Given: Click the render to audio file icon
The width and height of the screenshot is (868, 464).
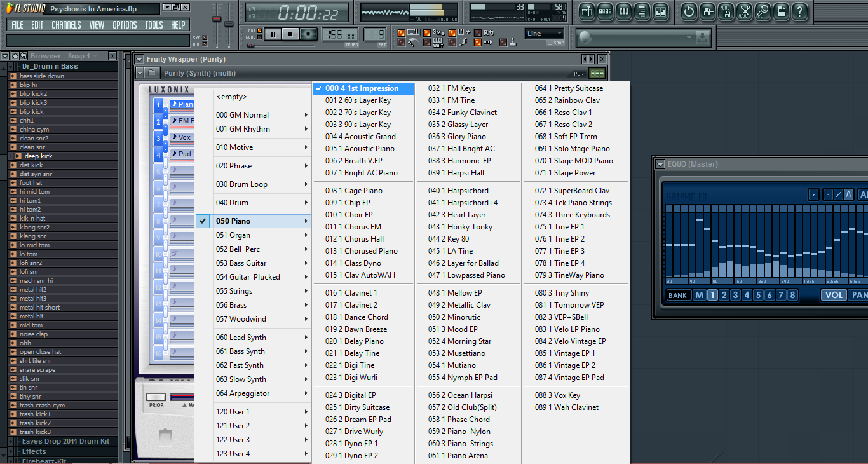Looking at the screenshot, I should point(726,11).
